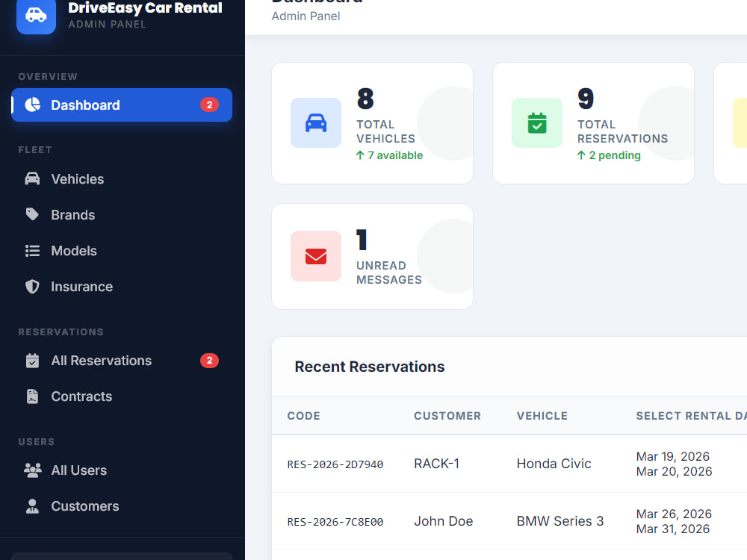The width and height of the screenshot is (747, 560).
Task: Click the red envelope Unread Messages icon
Action: [x=316, y=256]
